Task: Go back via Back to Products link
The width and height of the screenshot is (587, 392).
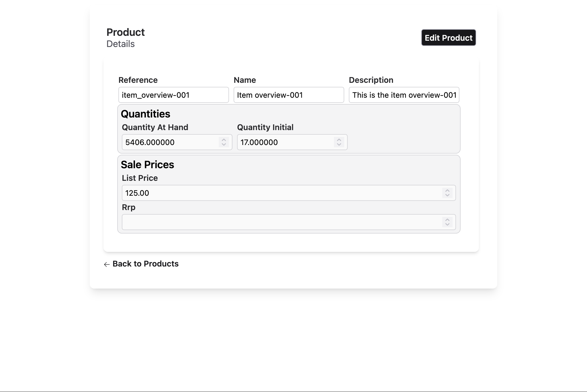Action: click(145, 264)
